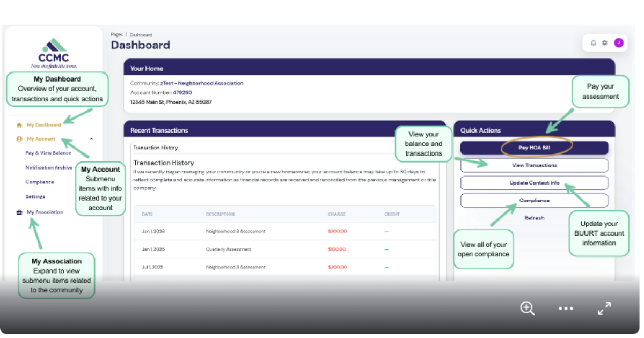This screenshot has height=338, width=644.
Task: Click the Jul 1, 2025 date cell
Action: tap(153, 267)
